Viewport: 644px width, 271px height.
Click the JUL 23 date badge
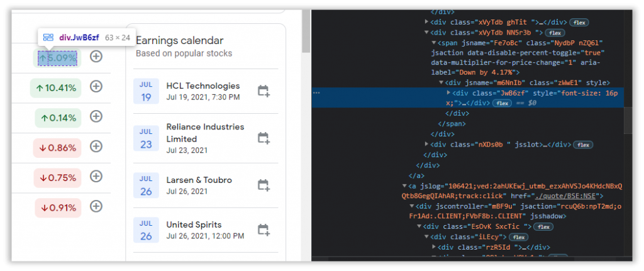146,138
